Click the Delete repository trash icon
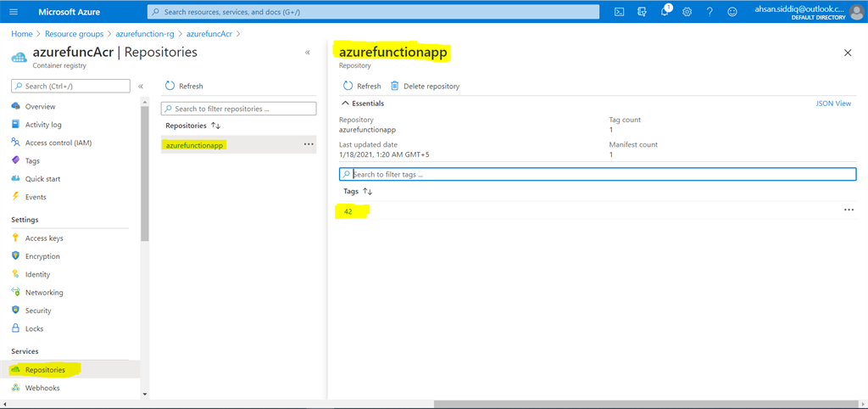The height and width of the screenshot is (409, 868). [x=395, y=86]
